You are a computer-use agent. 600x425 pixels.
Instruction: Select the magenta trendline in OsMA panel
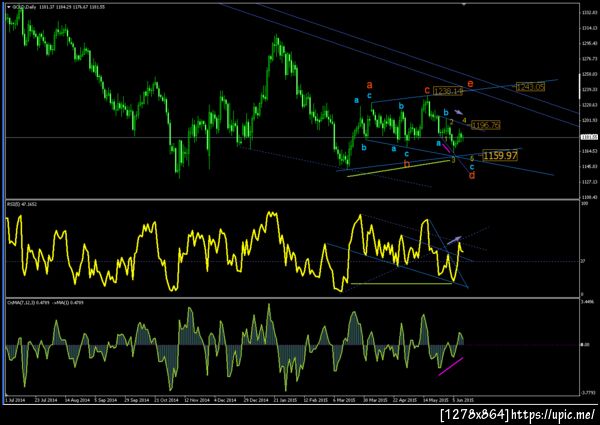(x=450, y=367)
